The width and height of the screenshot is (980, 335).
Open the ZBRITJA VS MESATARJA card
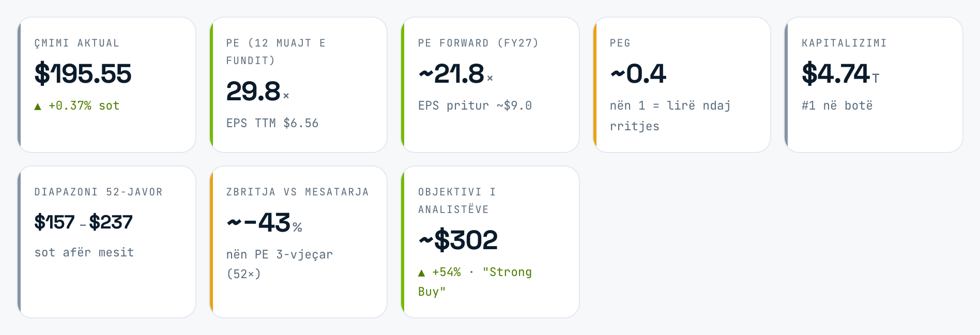click(298, 242)
